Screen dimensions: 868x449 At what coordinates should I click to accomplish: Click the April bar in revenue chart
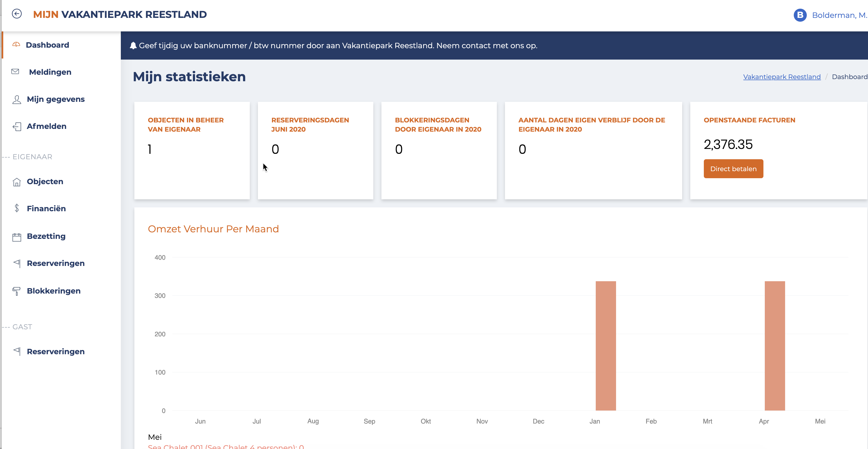coord(775,346)
